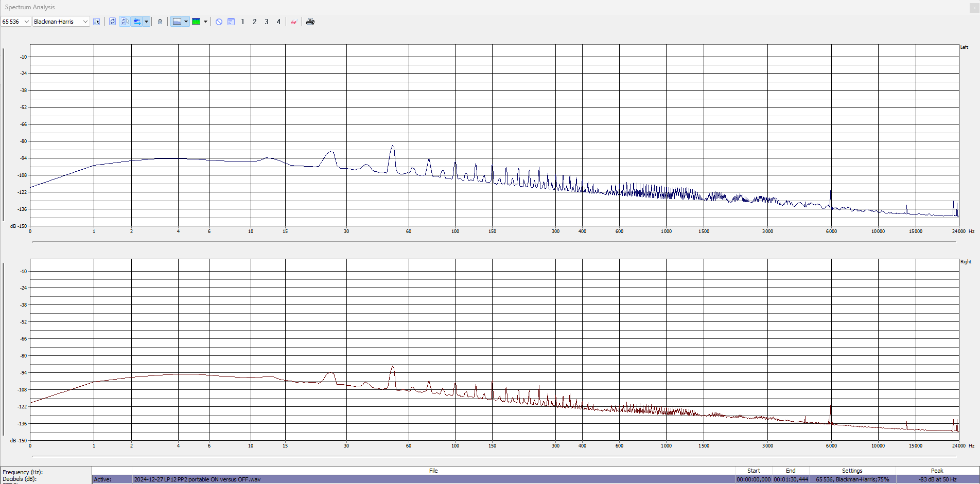Select snapshot slot 3
This screenshot has width=980, height=484.
(x=267, y=22)
